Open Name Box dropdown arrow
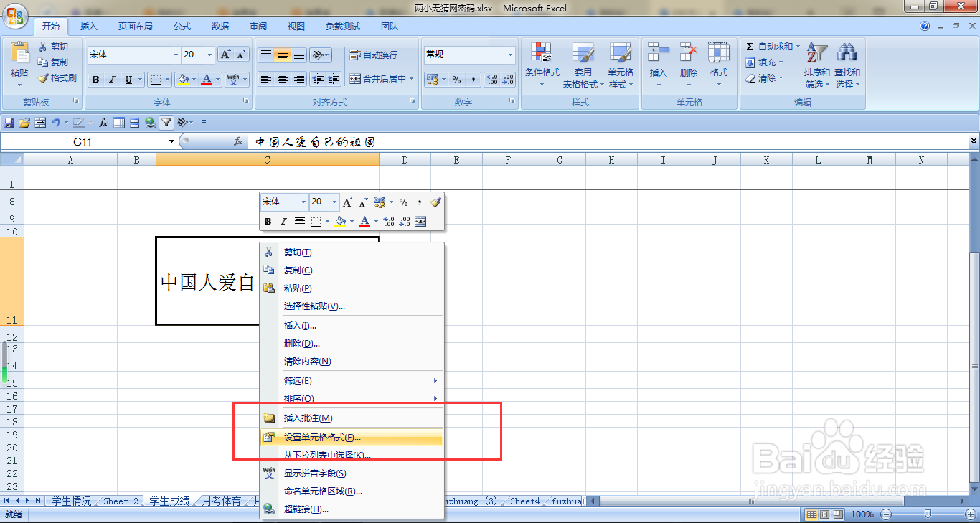Screen dimensions: 980x523 [x=171, y=142]
